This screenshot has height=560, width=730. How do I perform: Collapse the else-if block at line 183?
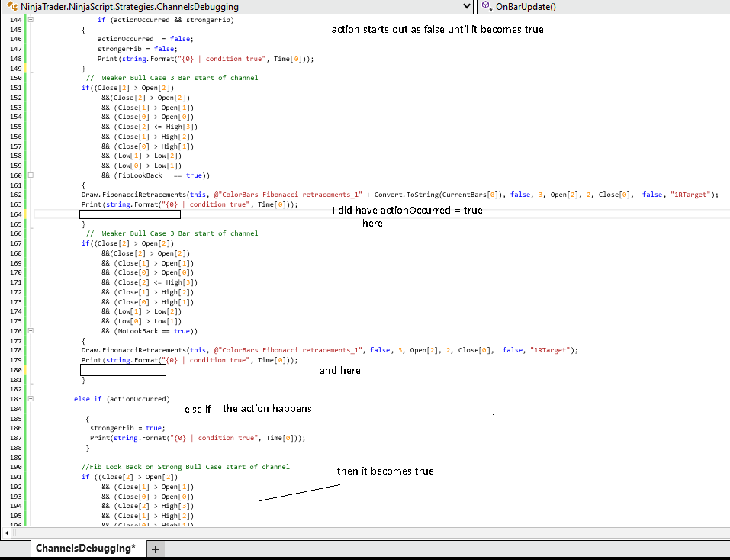pyautogui.click(x=31, y=399)
